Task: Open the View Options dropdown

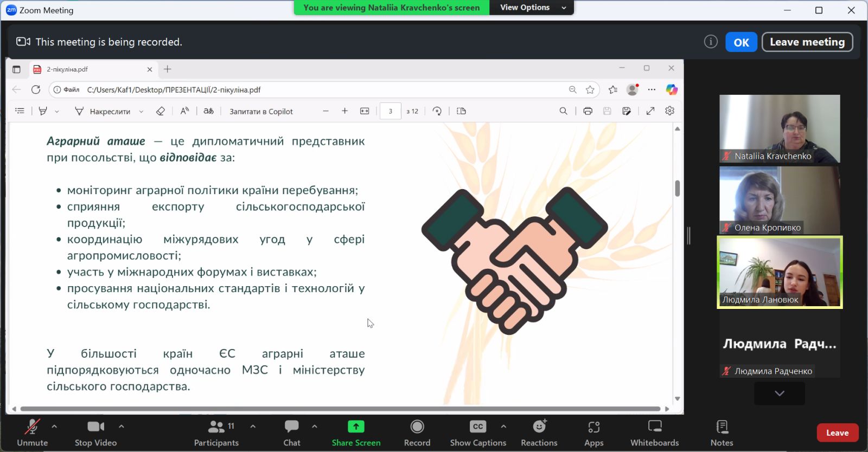Action: [x=532, y=8]
